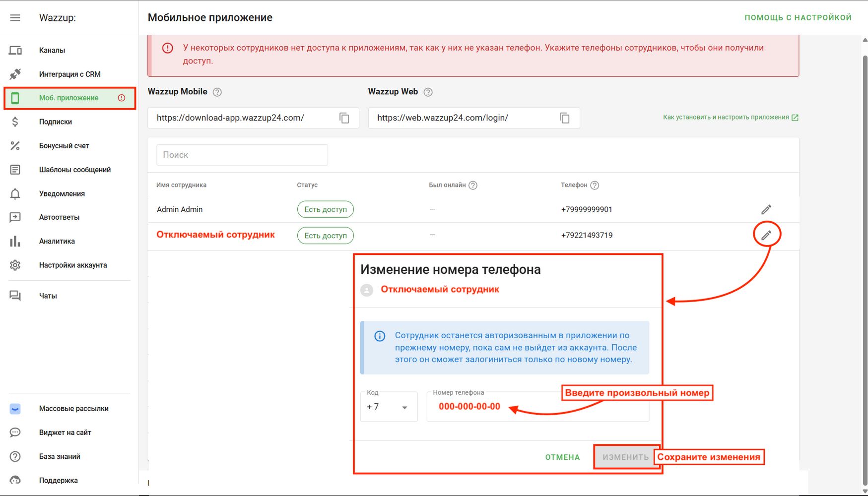868x496 pixels.
Task: Click the Чаты speech bubbles icon
Action: [x=15, y=296]
